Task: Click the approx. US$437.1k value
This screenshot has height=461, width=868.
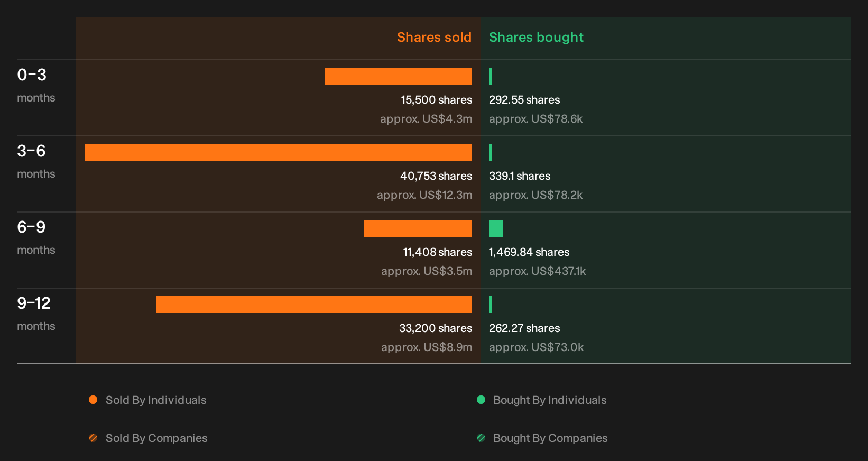Action: point(537,271)
